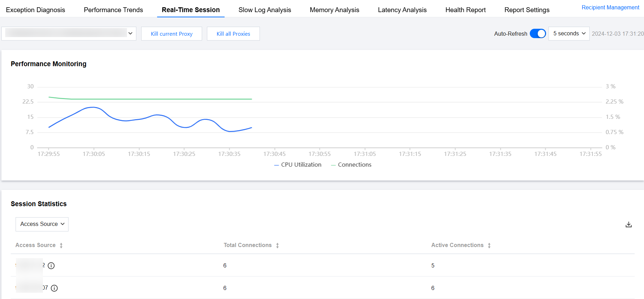
Task: Download session statistics via download icon
Action: point(628,225)
